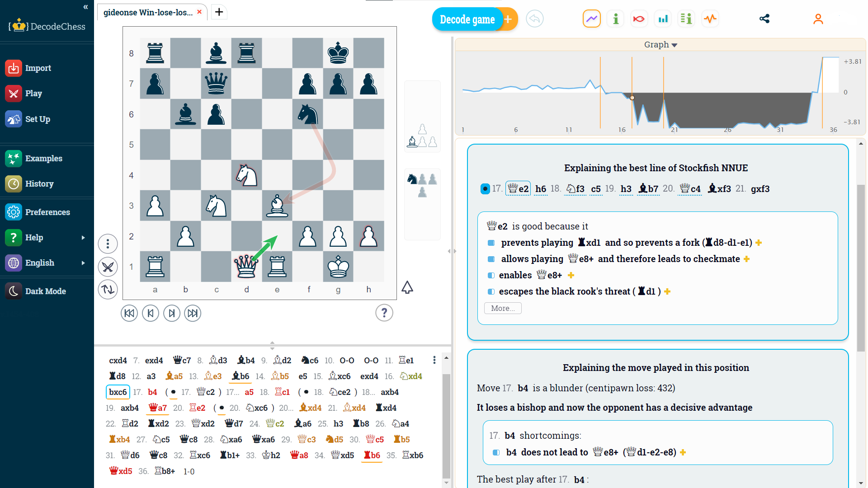Click the Decode game button
The width and height of the screenshot is (868, 488).
pos(466,20)
